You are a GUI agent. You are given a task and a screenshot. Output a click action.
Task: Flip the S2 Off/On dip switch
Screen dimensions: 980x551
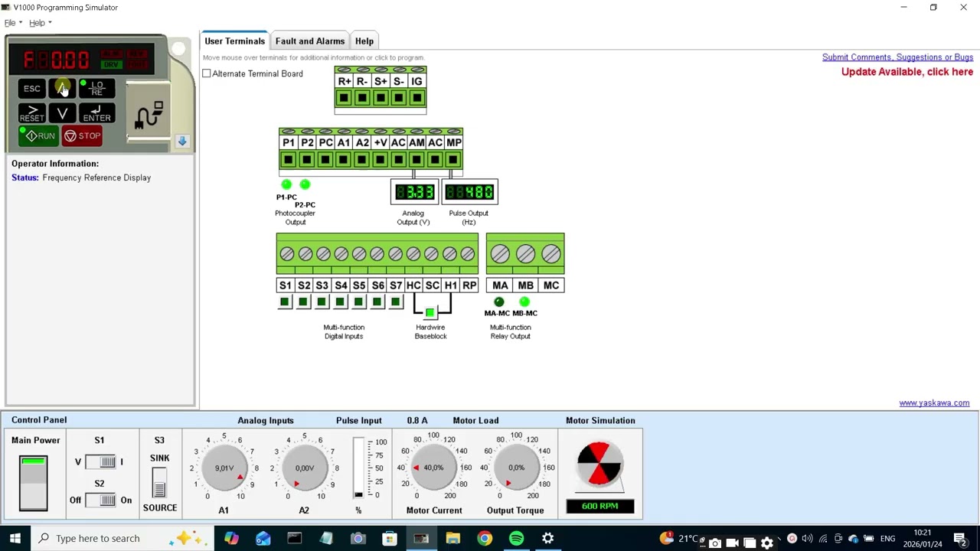pyautogui.click(x=100, y=500)
